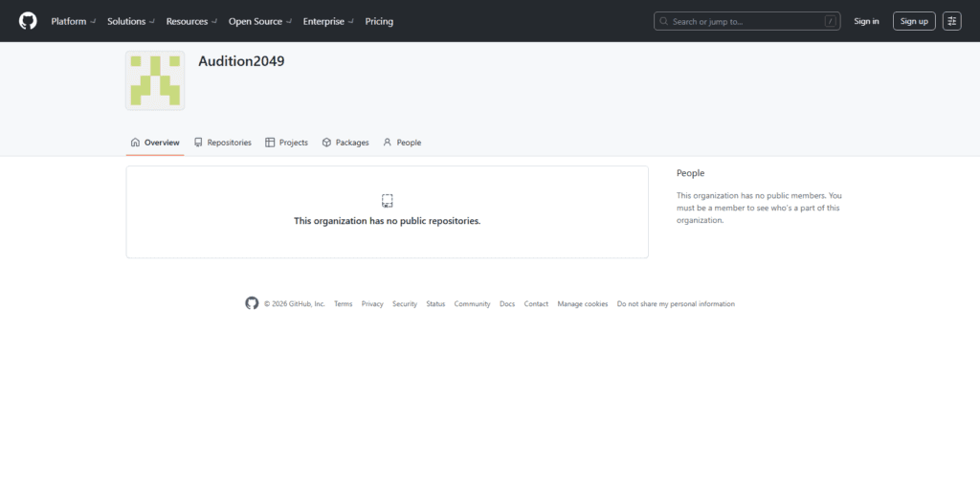This screenshot has width=980, height=486.
Task: Switch to the Projects tab
Action: coord(287,143)
